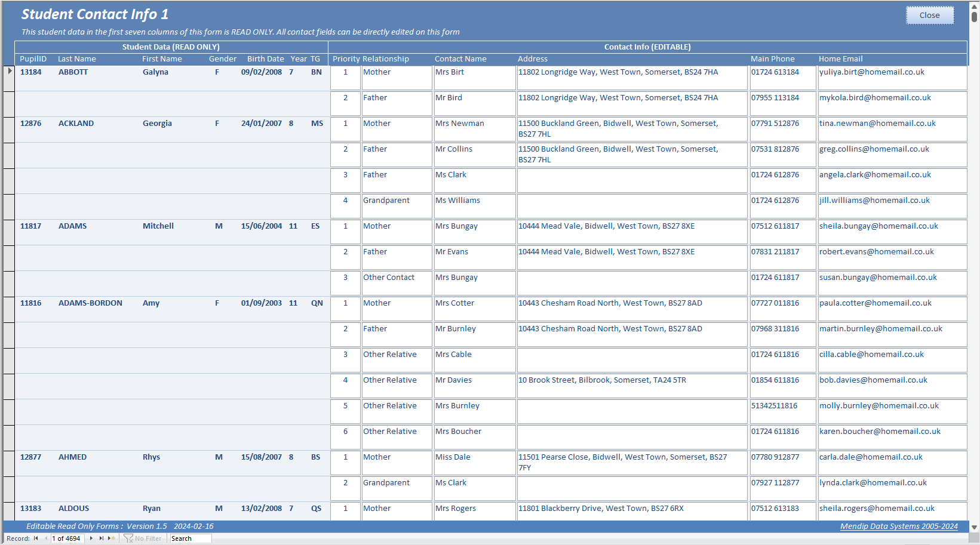Click email mykola.bird@homemail.co.uk field
The image size is (980, 545).
point(892,104)
